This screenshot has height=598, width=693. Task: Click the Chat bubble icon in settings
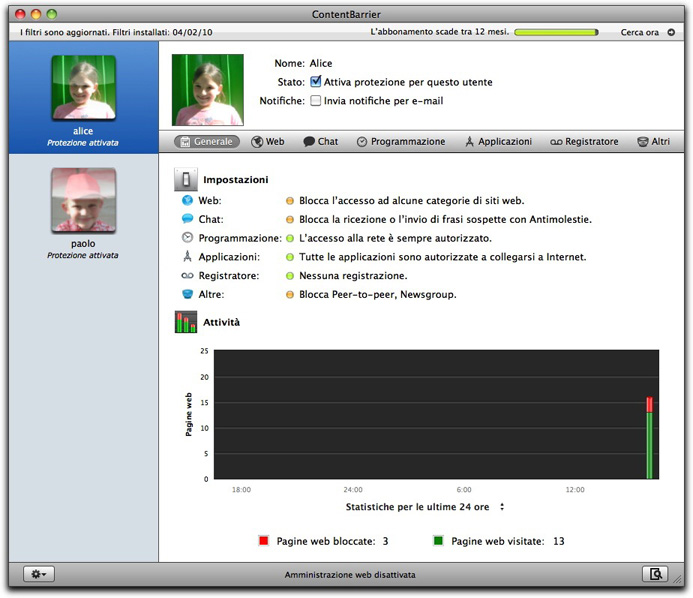point(187,219)
